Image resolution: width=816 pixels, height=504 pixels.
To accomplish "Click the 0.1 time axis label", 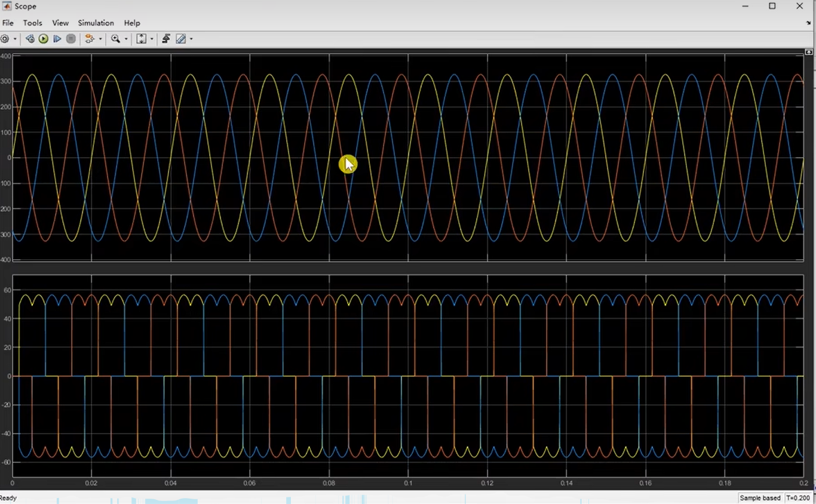I will 408,483.
